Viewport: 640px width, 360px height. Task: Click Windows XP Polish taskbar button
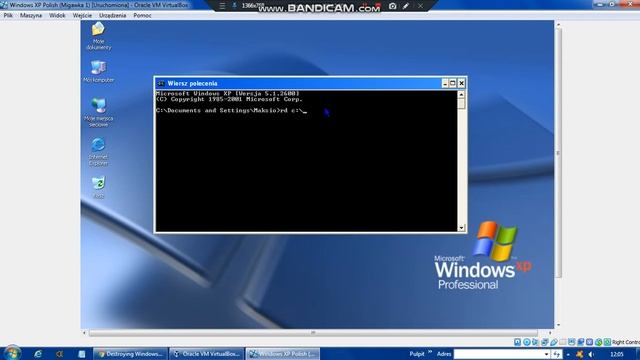(x=283, y=354)
